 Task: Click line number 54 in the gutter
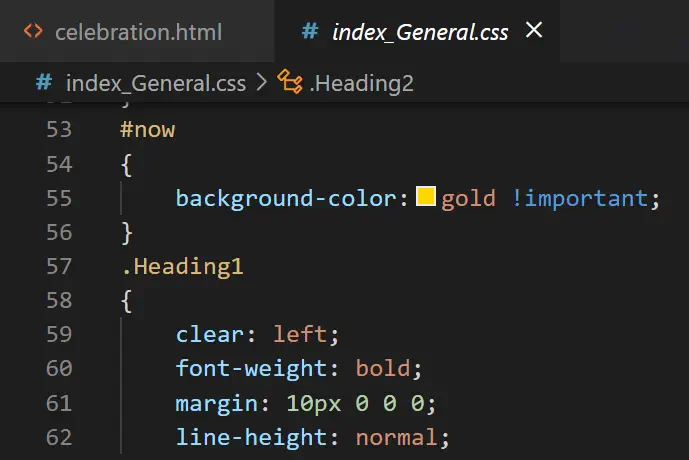(59, 164)
